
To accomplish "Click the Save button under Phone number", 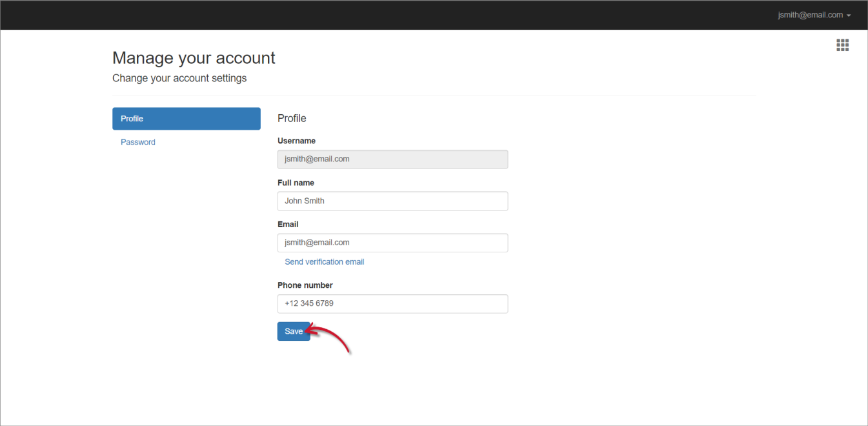I will click(294, 331).
